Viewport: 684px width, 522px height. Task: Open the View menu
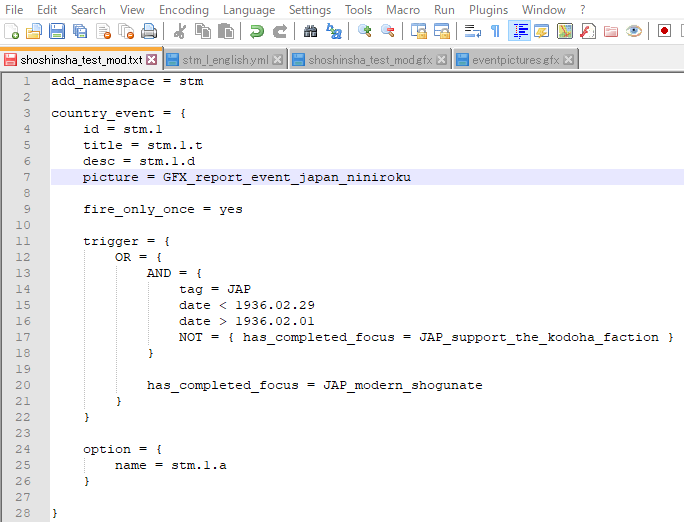[x=132, y=10]
